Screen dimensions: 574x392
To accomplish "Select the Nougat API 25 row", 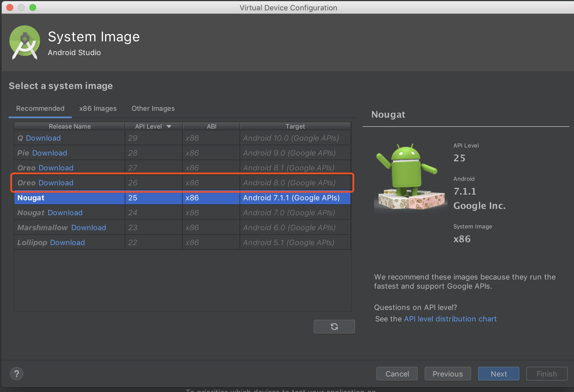I will point(182,198).
